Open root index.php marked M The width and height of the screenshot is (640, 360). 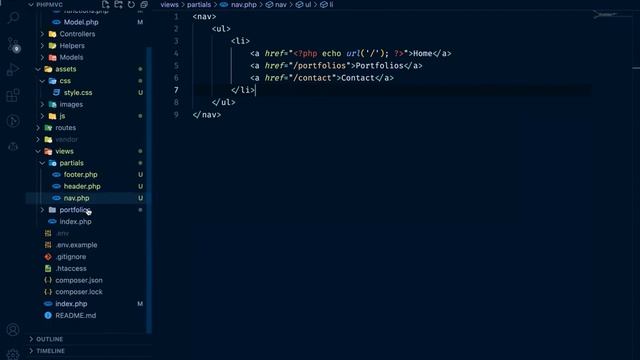pyautogui.click(x=71, y=304)
